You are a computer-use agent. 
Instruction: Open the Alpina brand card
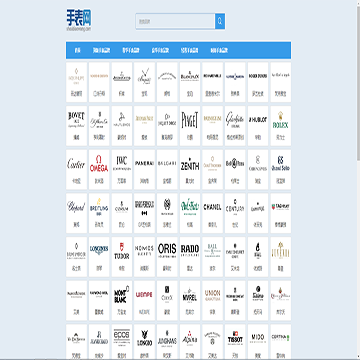190,342
